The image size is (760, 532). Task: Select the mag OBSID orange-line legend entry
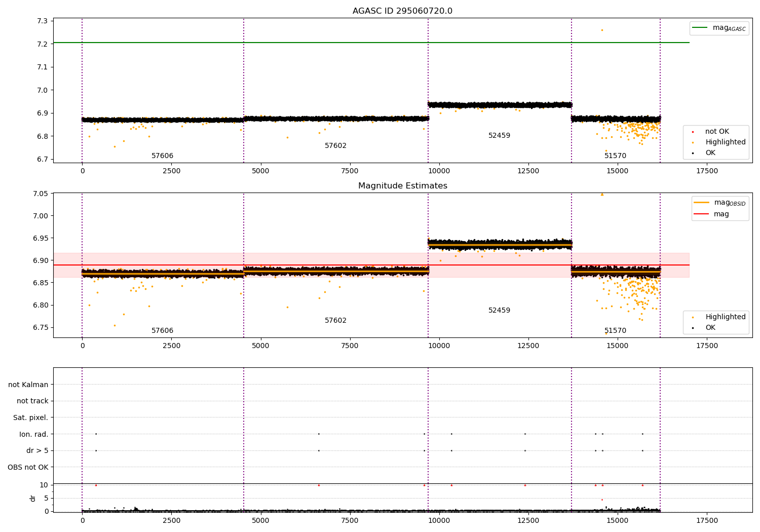[720, 203]
